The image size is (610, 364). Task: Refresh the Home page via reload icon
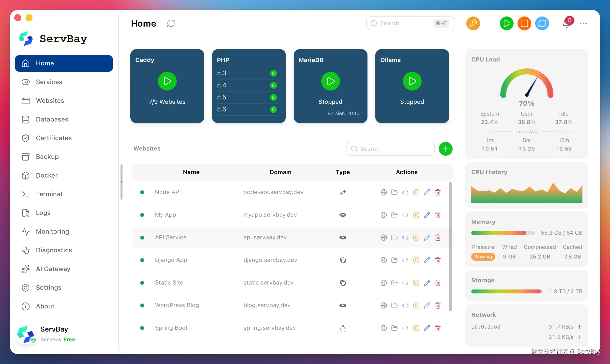point(171,23)
